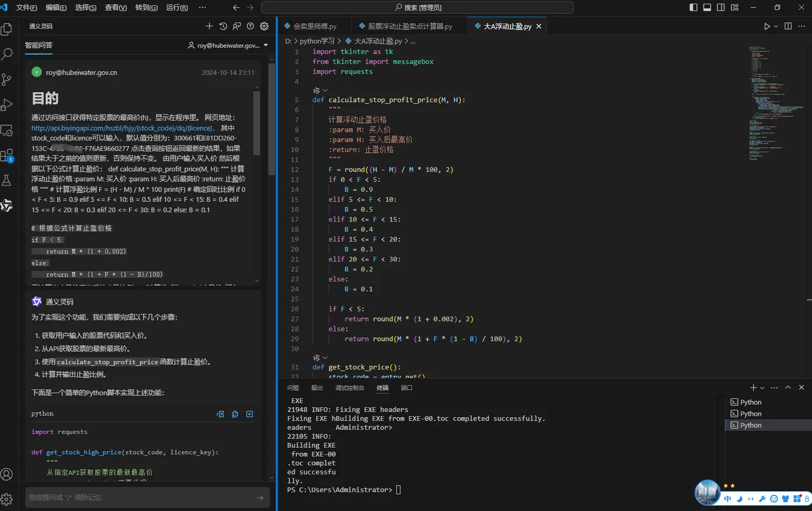Insert the generated code at cursor

coord(220,414)
